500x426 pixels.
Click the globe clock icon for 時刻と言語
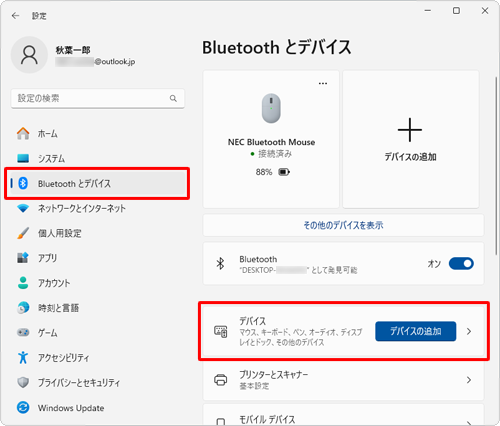click(x=23, y=308)
